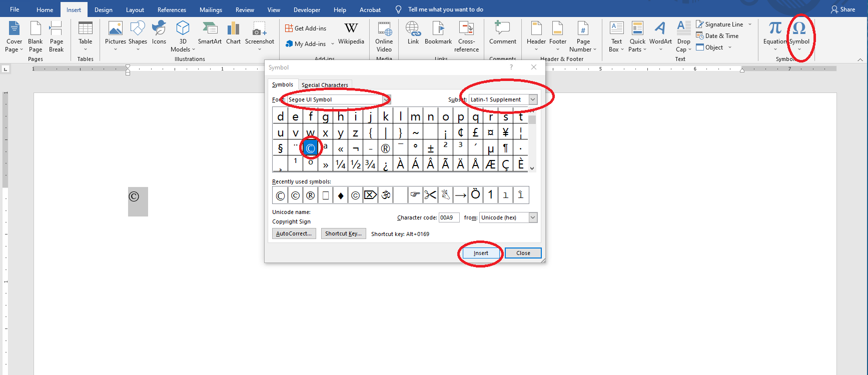Open the 'from' Unicode (hex) dropdown
This screenshot has width=868, height=375.
click(533, 217)
